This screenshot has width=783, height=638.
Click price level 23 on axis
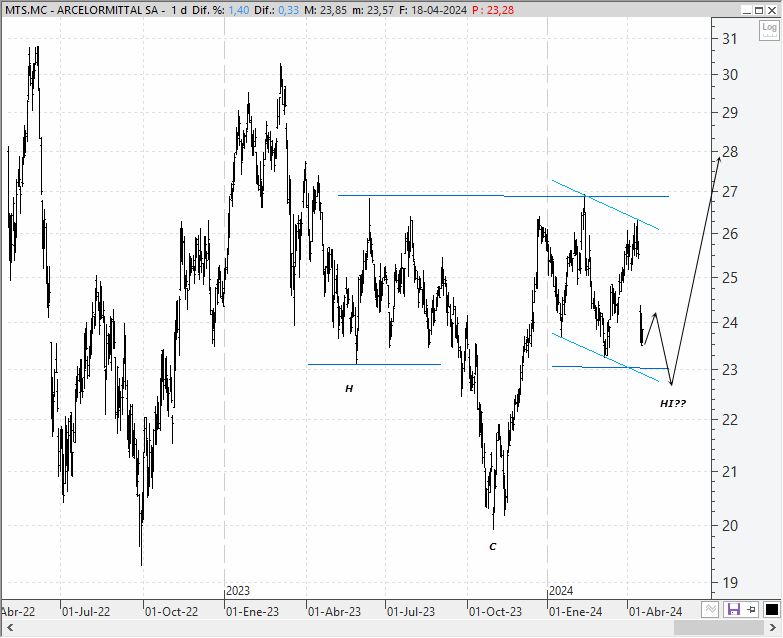click(730, 369)
